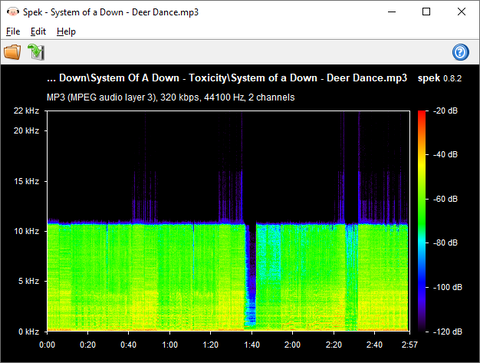Open the File menu

tap(13, 32)
